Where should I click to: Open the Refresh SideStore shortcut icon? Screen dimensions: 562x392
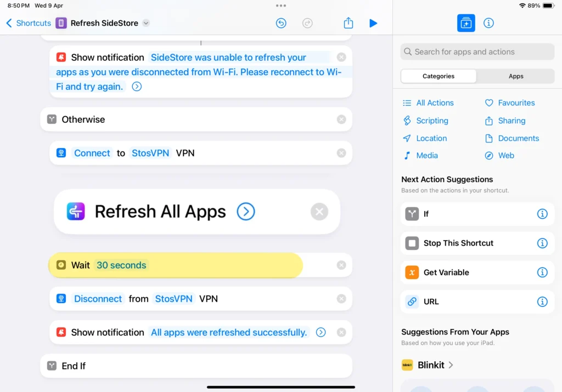[61, 23]
